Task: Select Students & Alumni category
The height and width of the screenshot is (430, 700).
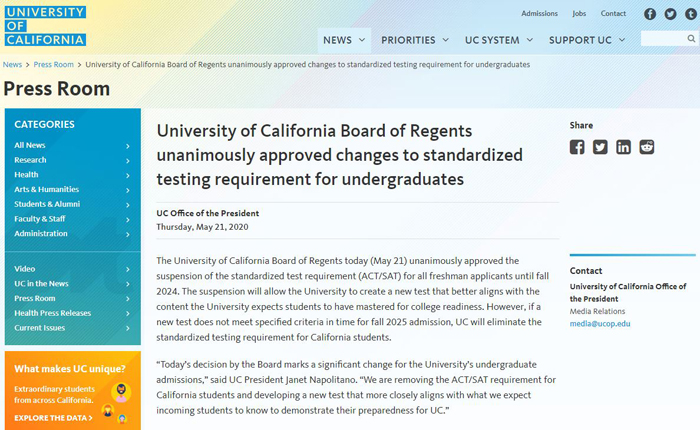Action: [72, 204]
